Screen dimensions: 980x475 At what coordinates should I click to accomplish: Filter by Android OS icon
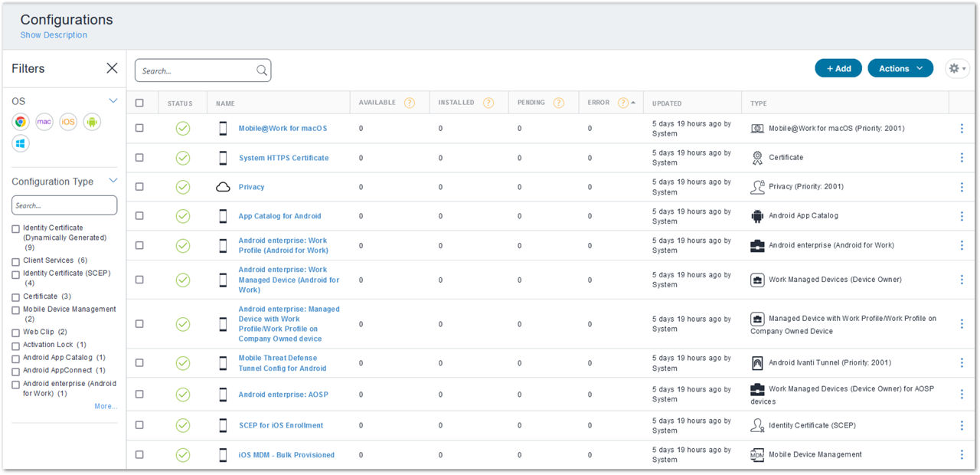click(92, 122)
